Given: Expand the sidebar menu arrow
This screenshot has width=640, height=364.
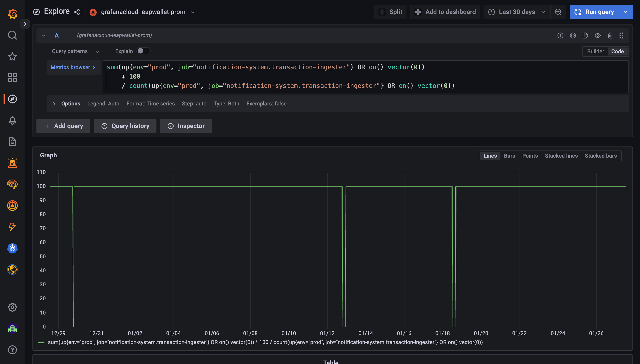Looking at the screenshot, I should [x=24, y=24].
